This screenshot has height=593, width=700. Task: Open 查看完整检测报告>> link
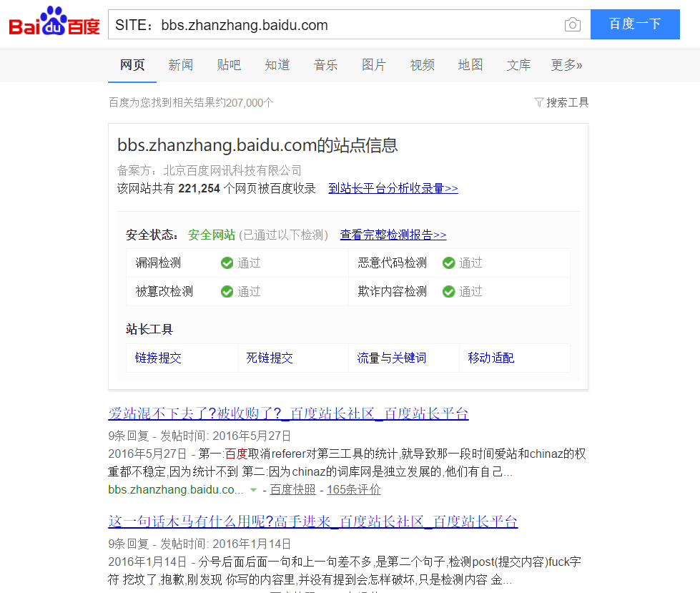(393, 234)
